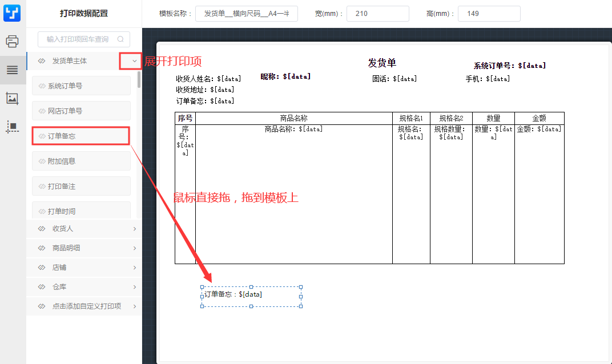Image resolution: width=612 pixels, height=364 pixels.
Task: Select 昵称: $[data] field on template
Action: click(285, 76)
